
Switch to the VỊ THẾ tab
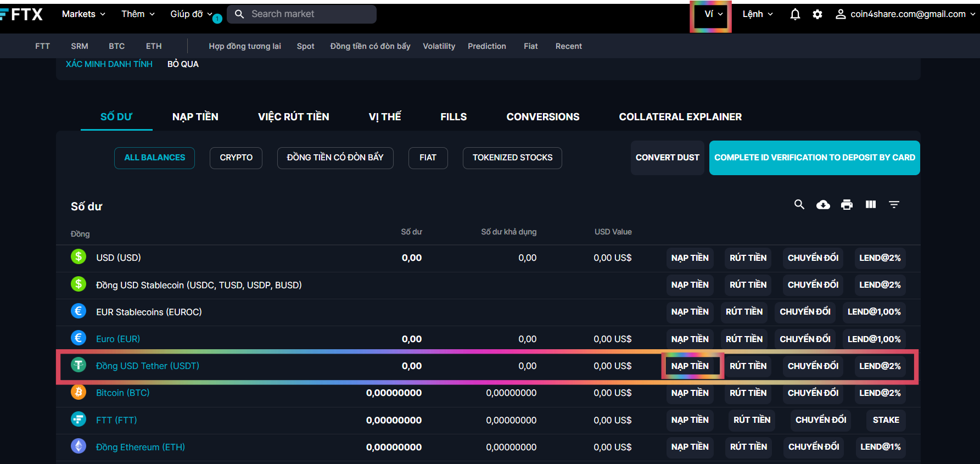[385, 116]
